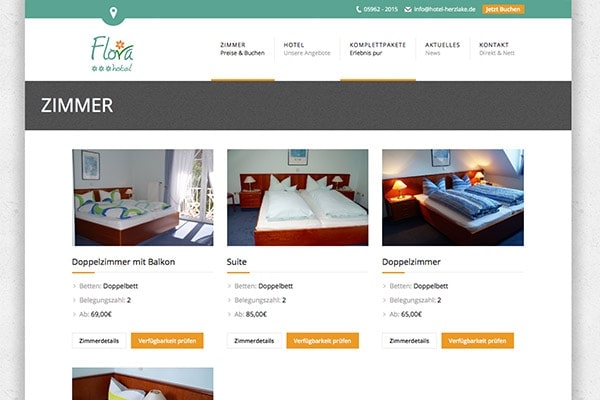The height and width of the screenshot is (400, 600).
Task: Open the Kontakt Direkt & Nett menu
Action: (497, 49)
